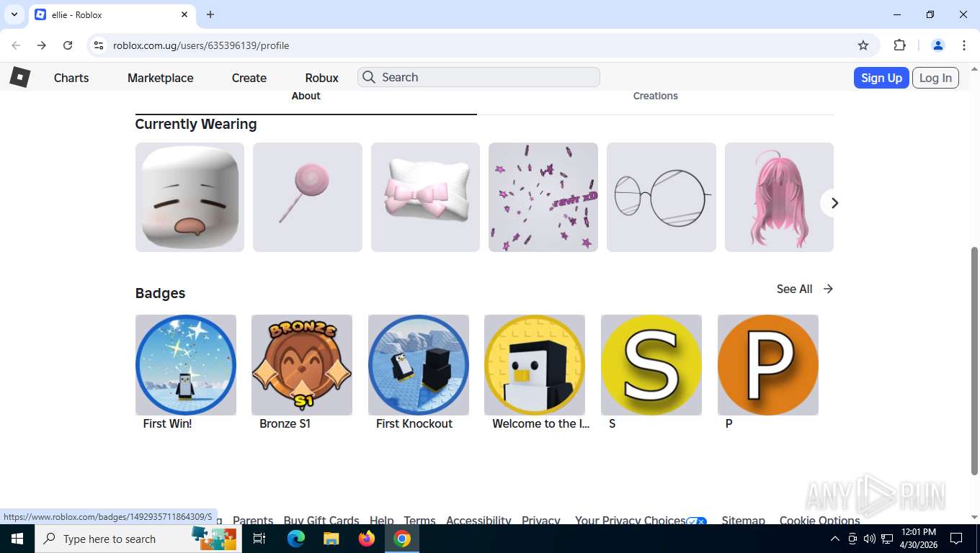Go back to previous page
The width and height of the screenshot is (980, 553).
tap(16, 45)
